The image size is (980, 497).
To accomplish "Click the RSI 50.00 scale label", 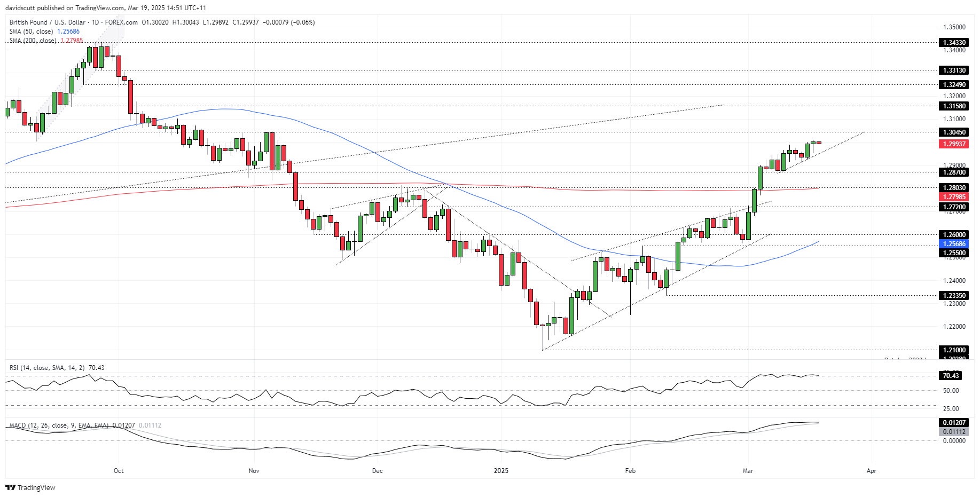I will click(951, 390).
